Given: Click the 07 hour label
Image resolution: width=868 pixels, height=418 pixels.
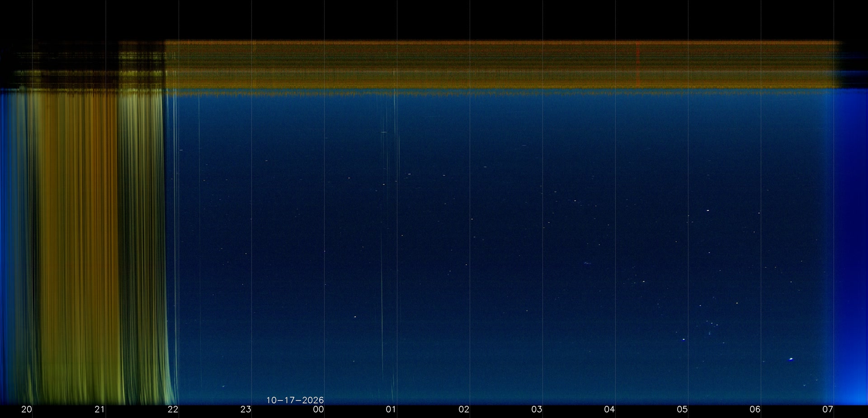Looking at the screenshot, I should point(828,409).
